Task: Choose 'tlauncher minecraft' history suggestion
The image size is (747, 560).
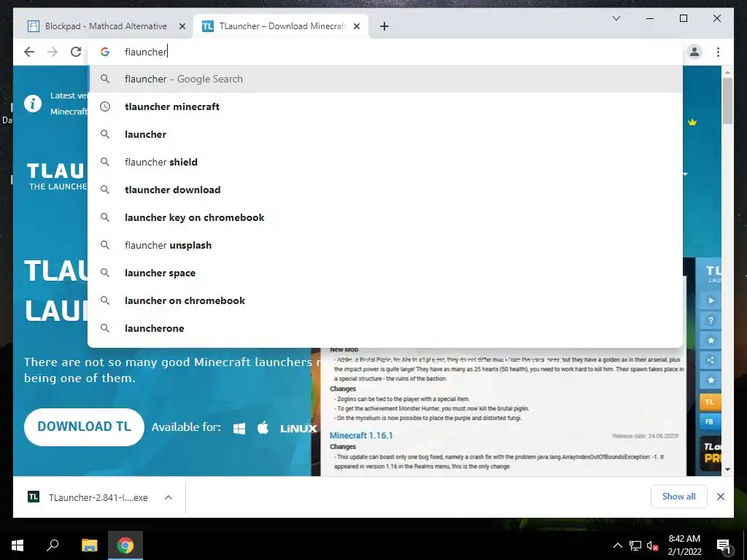Action: pos(385,106)
